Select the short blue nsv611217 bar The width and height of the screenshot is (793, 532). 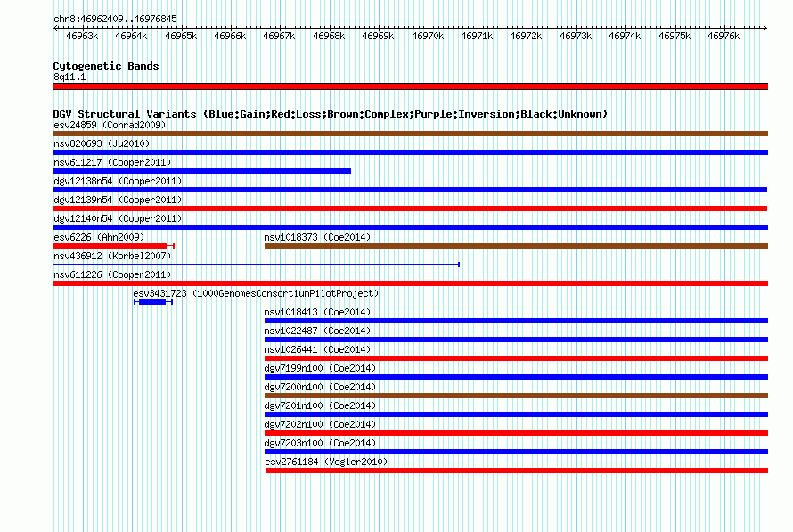[201, 171]
